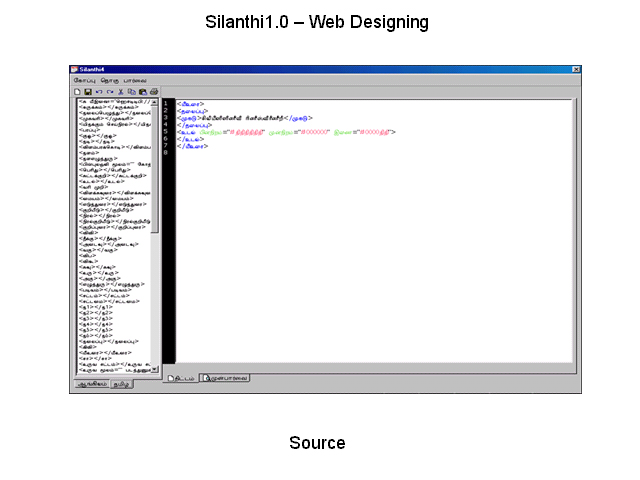Print the document using the printer icon
Screen dimensions: 640x480
click(154, 92)
